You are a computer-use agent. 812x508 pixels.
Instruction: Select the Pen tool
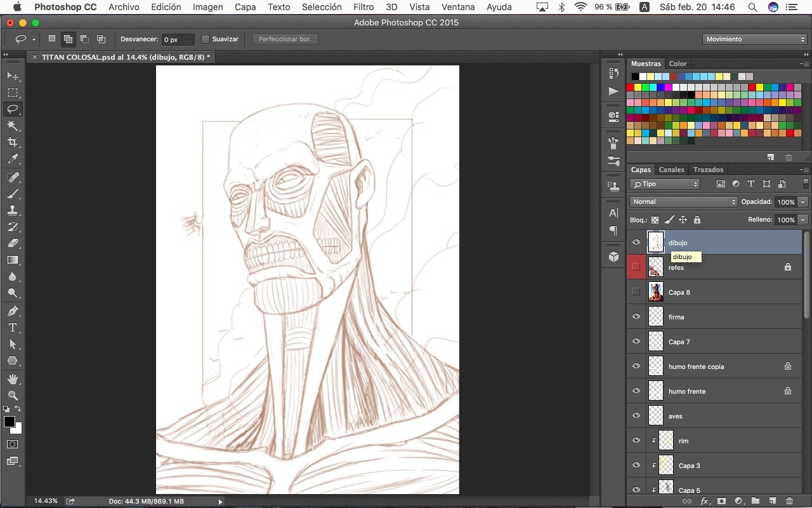[13, 311]
